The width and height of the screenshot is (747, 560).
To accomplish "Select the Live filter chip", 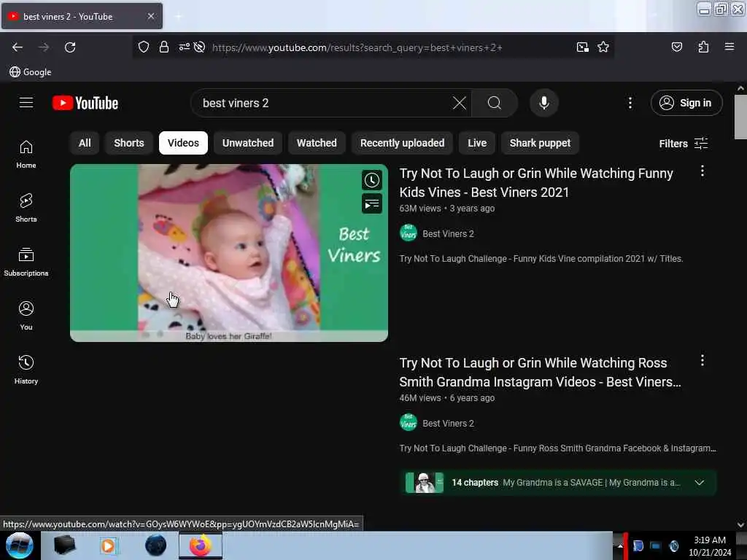I will (477, 143).
